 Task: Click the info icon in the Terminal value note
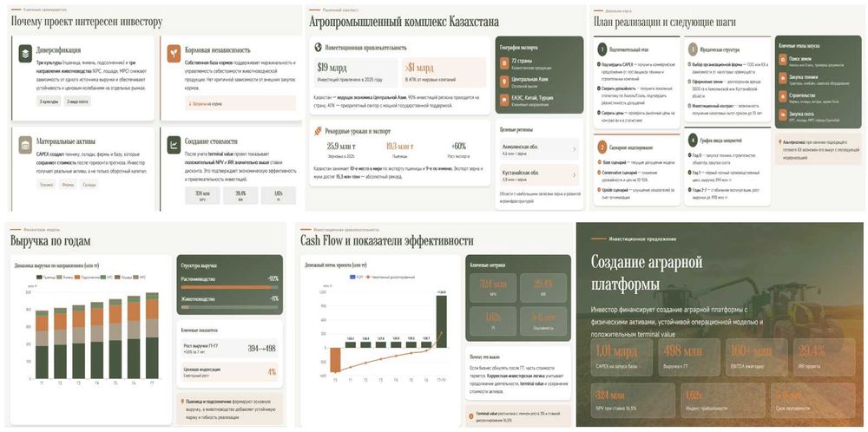pyautogui.click(x=470, y=416)
